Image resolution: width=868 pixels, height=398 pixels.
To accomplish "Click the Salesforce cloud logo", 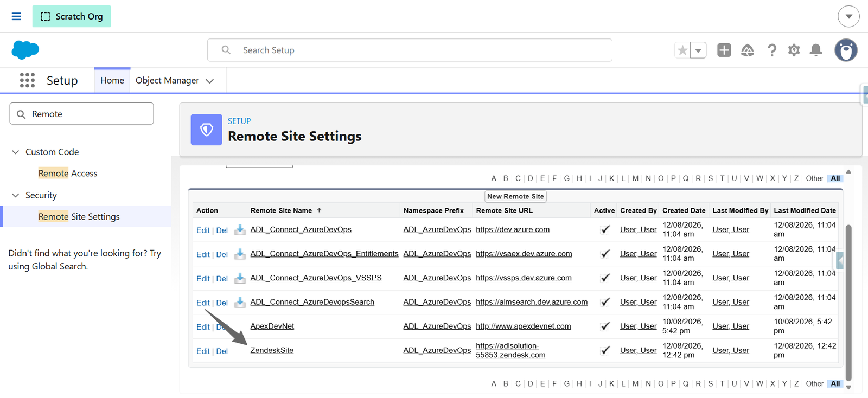I will 25,50.
